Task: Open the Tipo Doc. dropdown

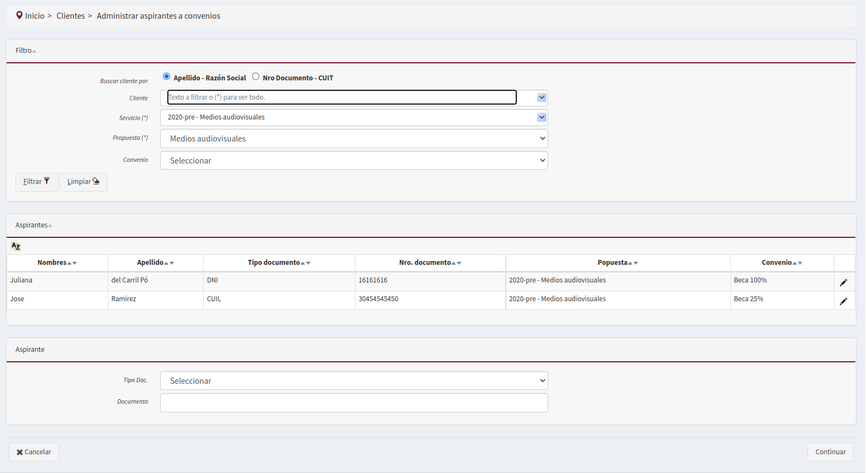Action: (x=354, y=381)
